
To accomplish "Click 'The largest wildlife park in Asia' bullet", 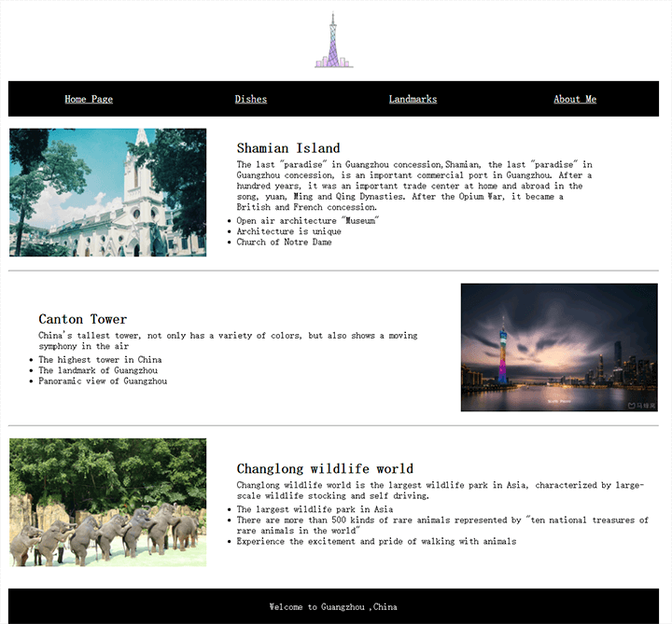I will point(315,509).
